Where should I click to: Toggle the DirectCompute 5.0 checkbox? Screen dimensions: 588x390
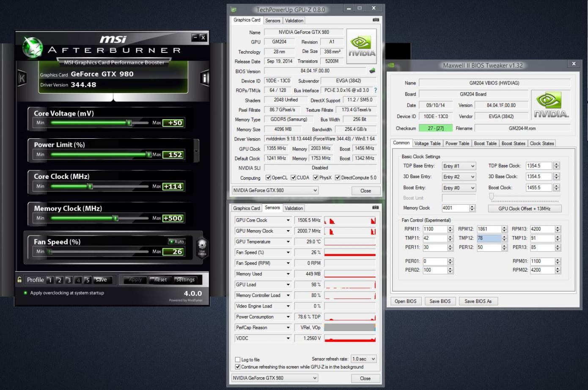click(338, 178)
